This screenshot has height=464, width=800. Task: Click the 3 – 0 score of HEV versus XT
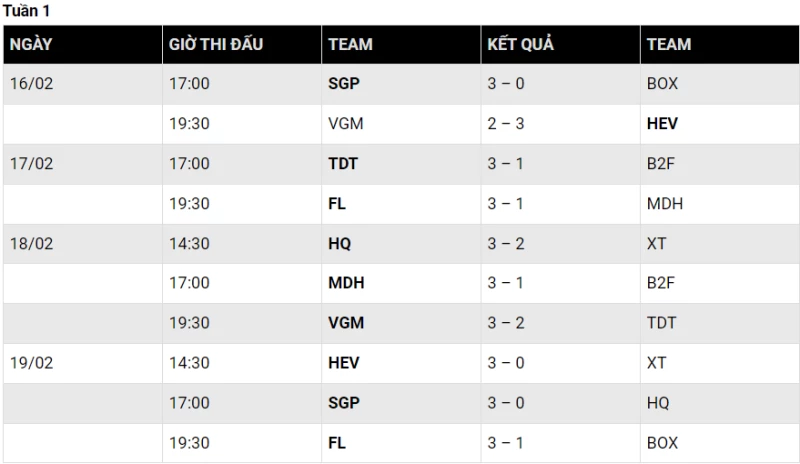click(506, 363)
